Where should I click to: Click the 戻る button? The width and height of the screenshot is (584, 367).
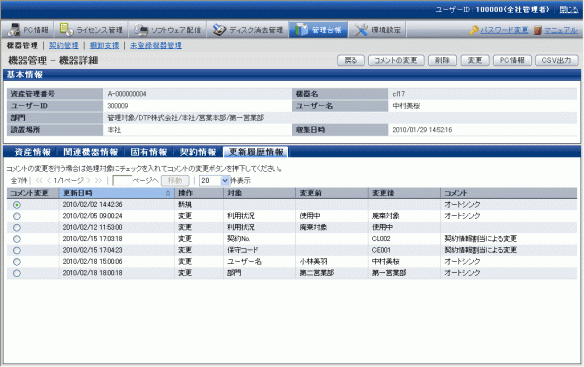pos(351,60)
